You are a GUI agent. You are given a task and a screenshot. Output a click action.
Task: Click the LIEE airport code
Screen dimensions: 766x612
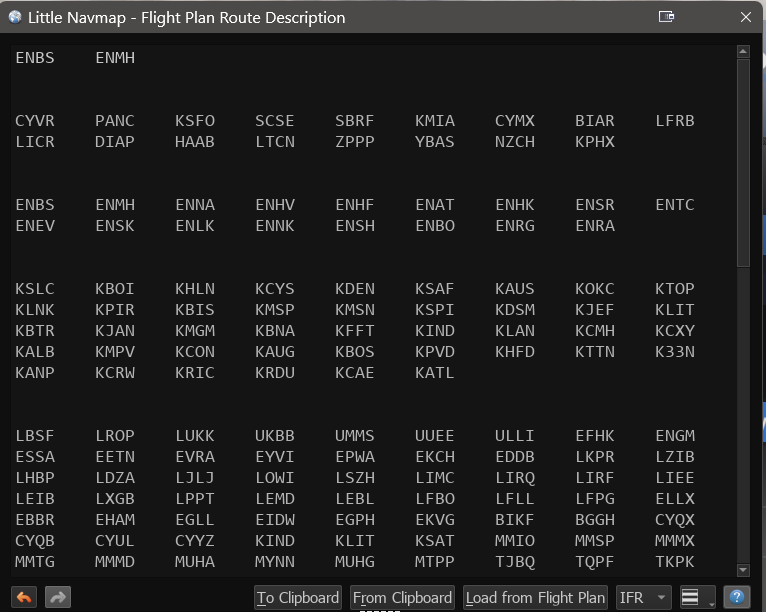click(x=675, y=478)
